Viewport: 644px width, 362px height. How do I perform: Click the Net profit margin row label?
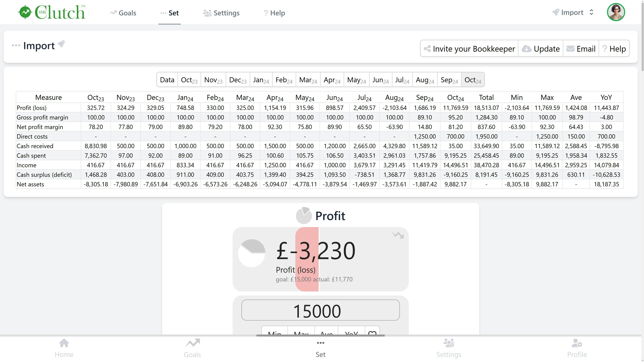point(40,127)
